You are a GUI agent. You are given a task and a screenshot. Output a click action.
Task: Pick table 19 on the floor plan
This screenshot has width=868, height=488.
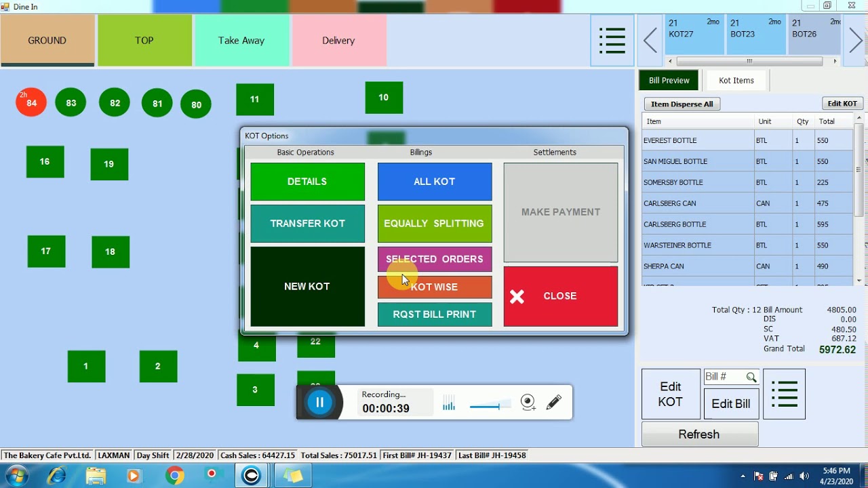[109, 164]
